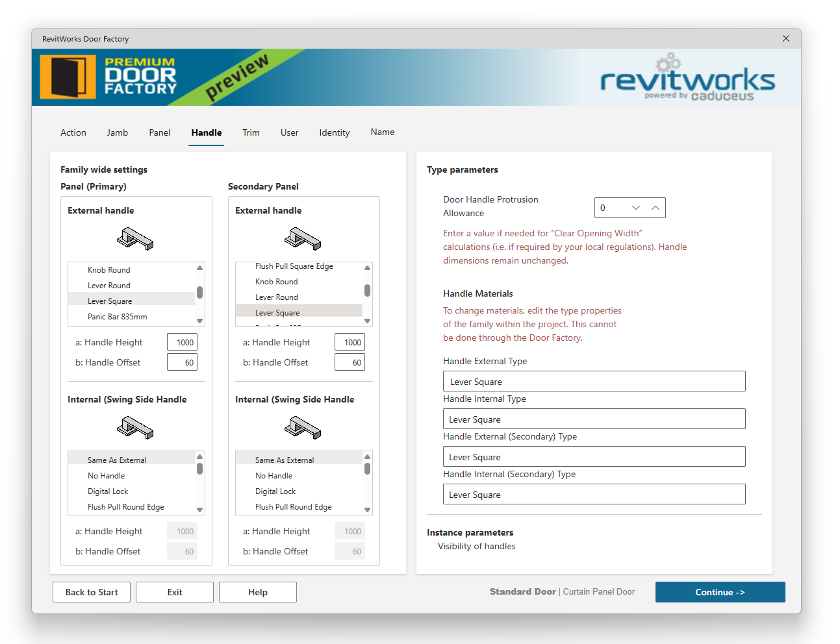Click the Handle External Type field
The image size is (840, 644).
pos(594,382)
